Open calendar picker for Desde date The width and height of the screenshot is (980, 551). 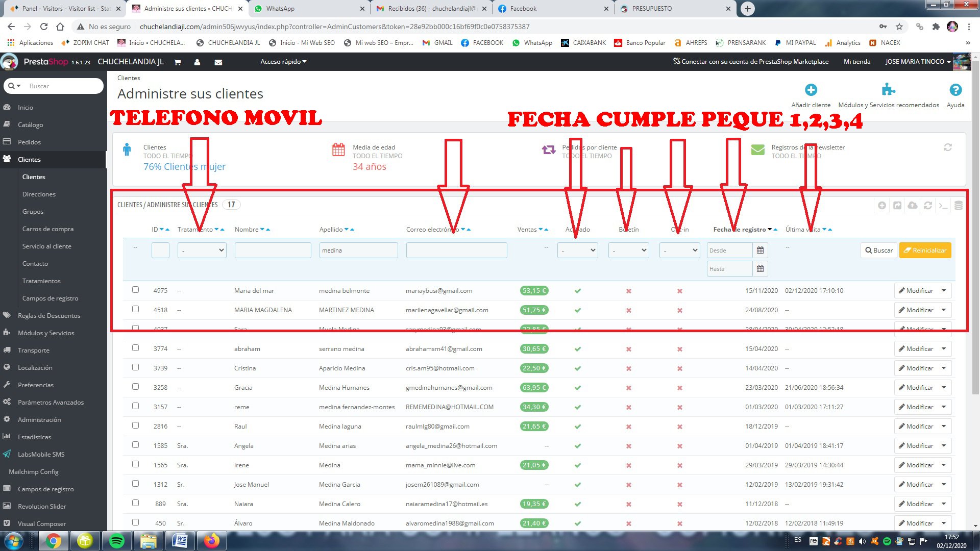(x=760, y=251)
